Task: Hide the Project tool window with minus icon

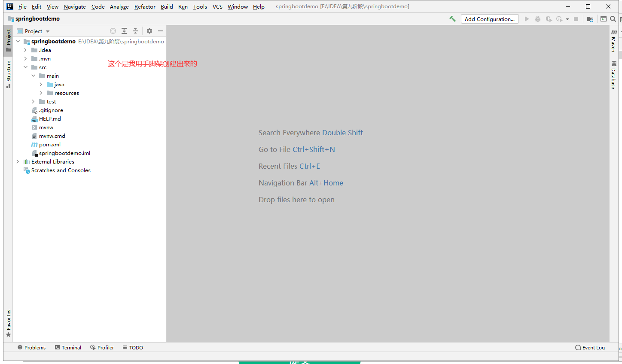Action: (161, 31)
